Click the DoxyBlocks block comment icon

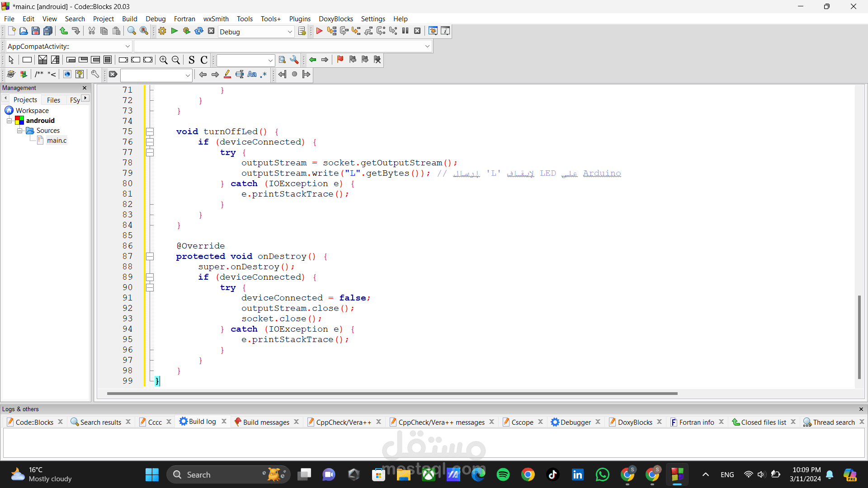[39, 75]
